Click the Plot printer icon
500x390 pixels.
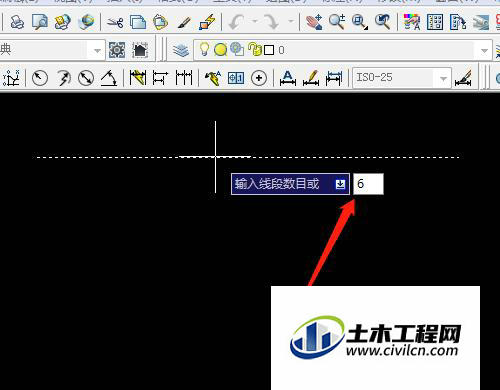(17, 22)
